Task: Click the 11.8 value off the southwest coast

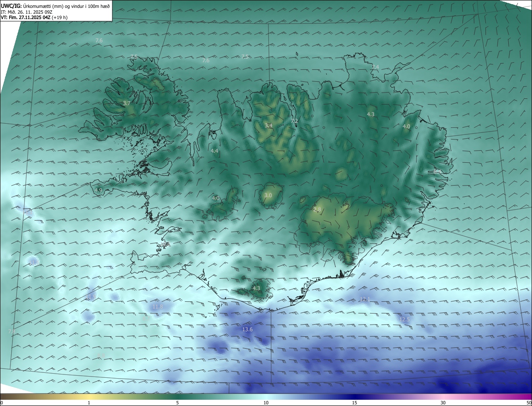Action: point(158,307)
